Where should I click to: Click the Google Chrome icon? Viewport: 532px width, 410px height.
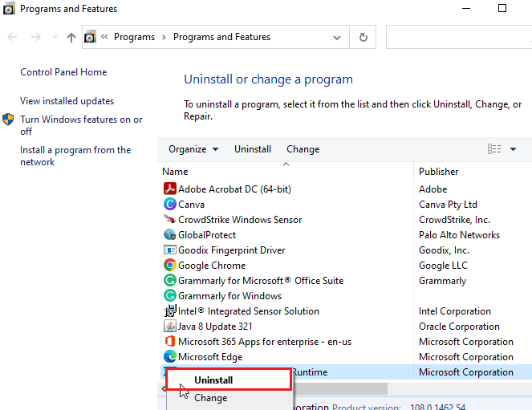tap(169, 265)
